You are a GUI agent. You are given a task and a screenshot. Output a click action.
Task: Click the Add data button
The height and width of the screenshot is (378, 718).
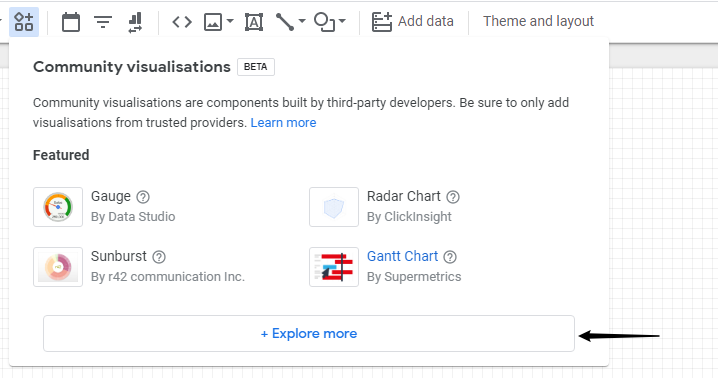pos(413,22)
